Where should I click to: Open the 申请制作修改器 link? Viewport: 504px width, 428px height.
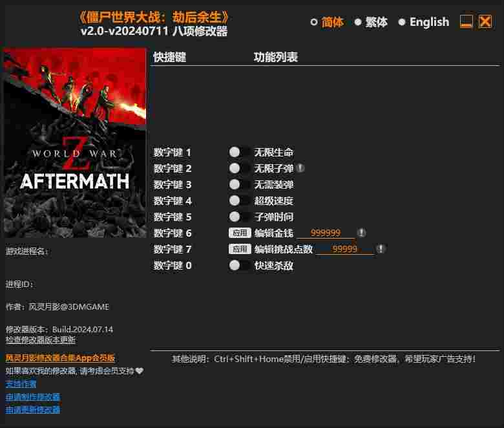coord(33,397)
